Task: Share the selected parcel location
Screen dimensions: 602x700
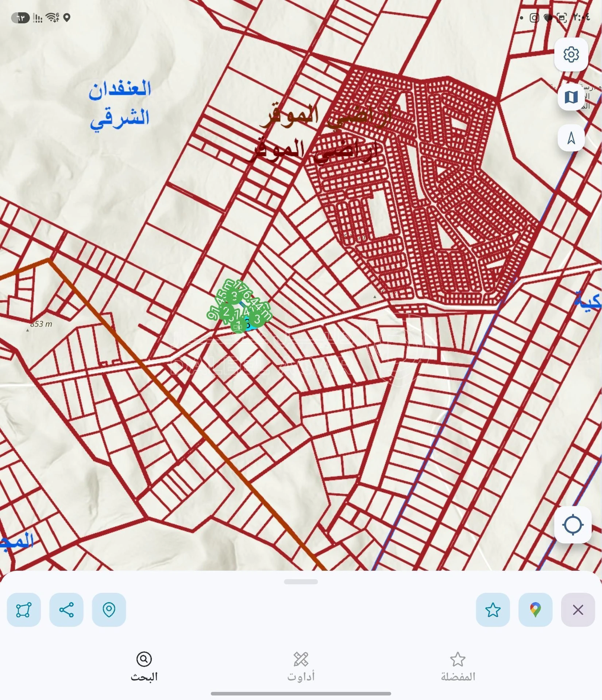Action: click(x=66, y=610)
